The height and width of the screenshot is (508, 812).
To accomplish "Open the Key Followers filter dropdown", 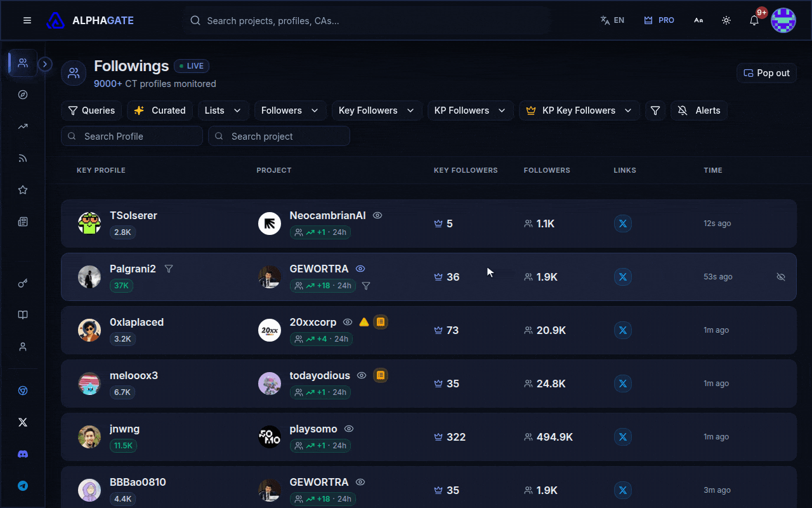I will point(377,110).
